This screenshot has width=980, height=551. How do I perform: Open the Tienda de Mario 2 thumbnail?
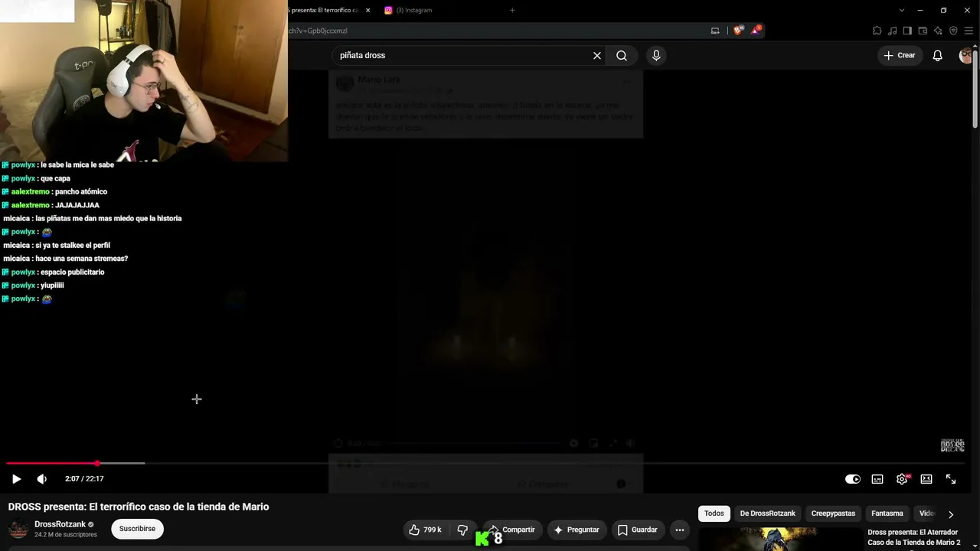click(780, 539)
